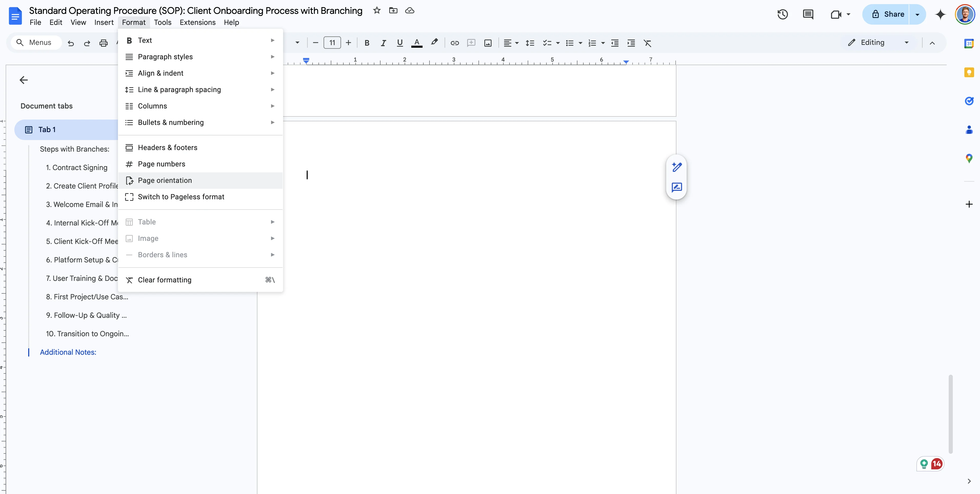Screen dimensions: 980x494
Task: Star this document
Action: pos(377,11)
